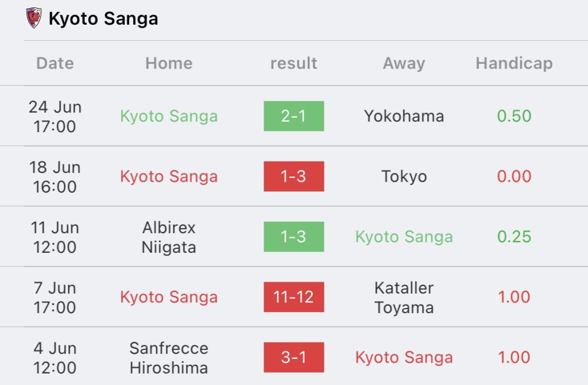Viewport: 588px width, 385px height.
Task: Click the Handicap column header
Action: click(514, 63)
